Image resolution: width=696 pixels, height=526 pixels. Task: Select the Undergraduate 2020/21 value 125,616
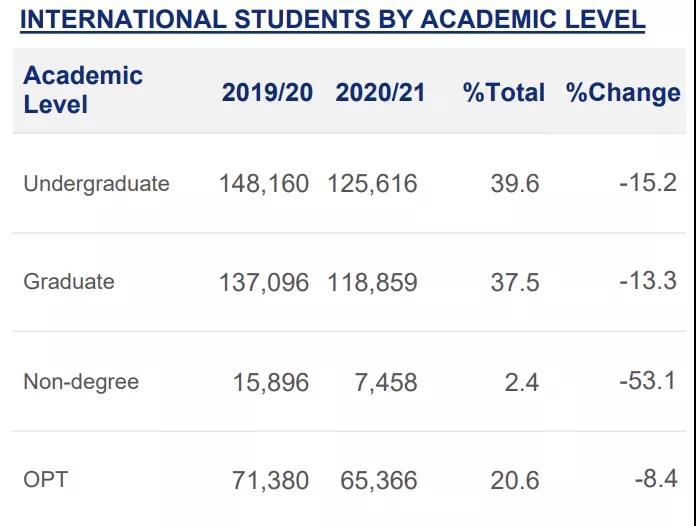[x=372, y=184]
